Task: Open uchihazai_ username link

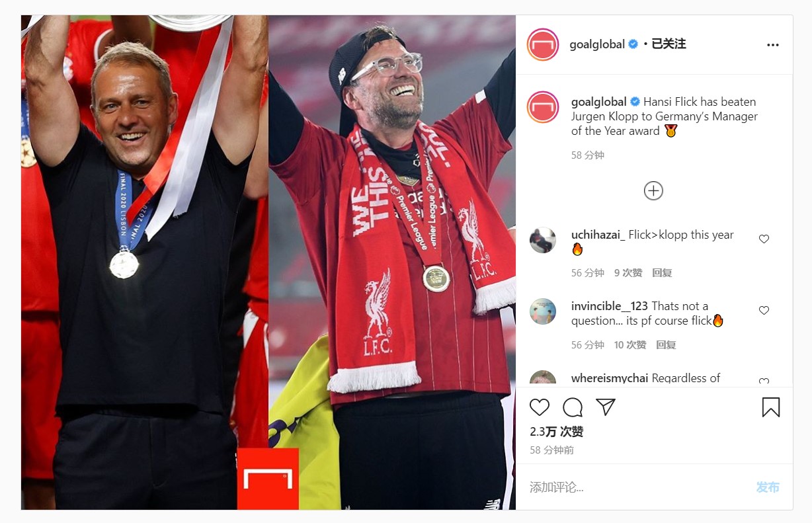Action: point(598,235)
